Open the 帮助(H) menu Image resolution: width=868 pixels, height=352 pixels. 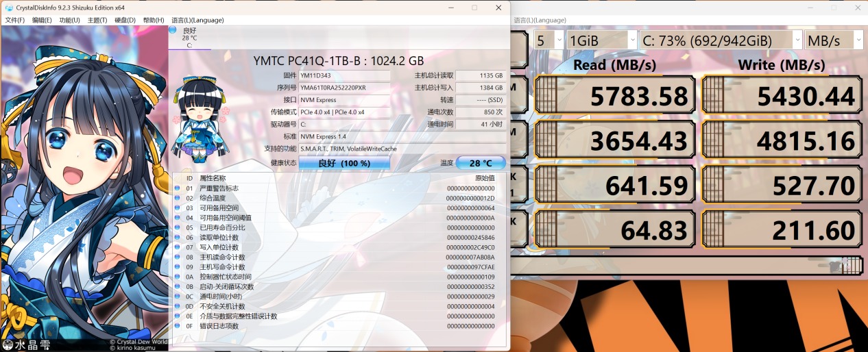(x=154, y=20)
